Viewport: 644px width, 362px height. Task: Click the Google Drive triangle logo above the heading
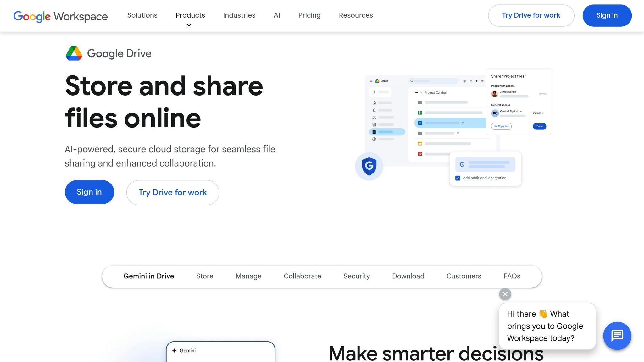click(74, 53)
